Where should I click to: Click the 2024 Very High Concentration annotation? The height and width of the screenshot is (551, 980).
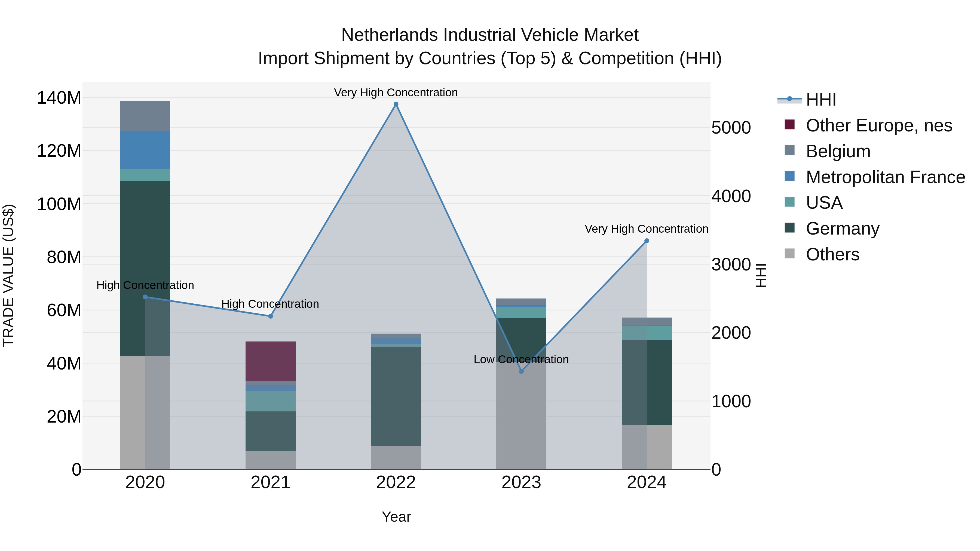point(646,229)
